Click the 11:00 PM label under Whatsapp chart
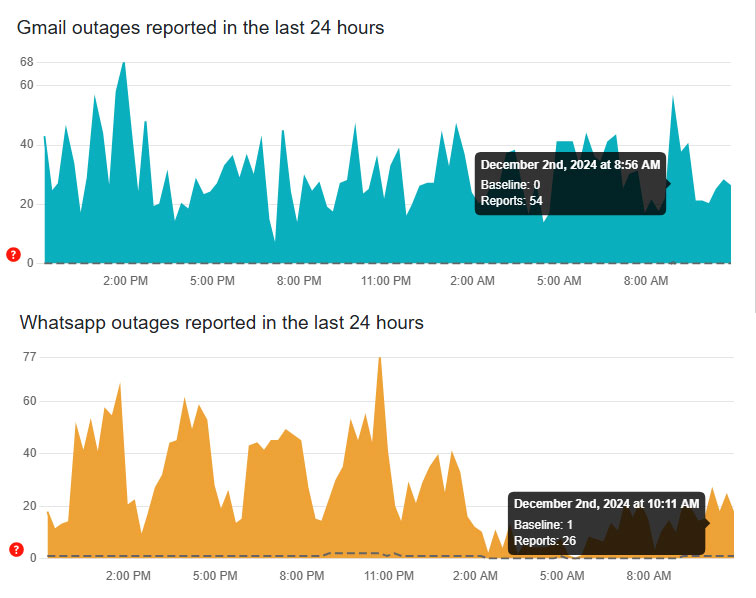Screen dimensions: 756x598 click(389, 575)
